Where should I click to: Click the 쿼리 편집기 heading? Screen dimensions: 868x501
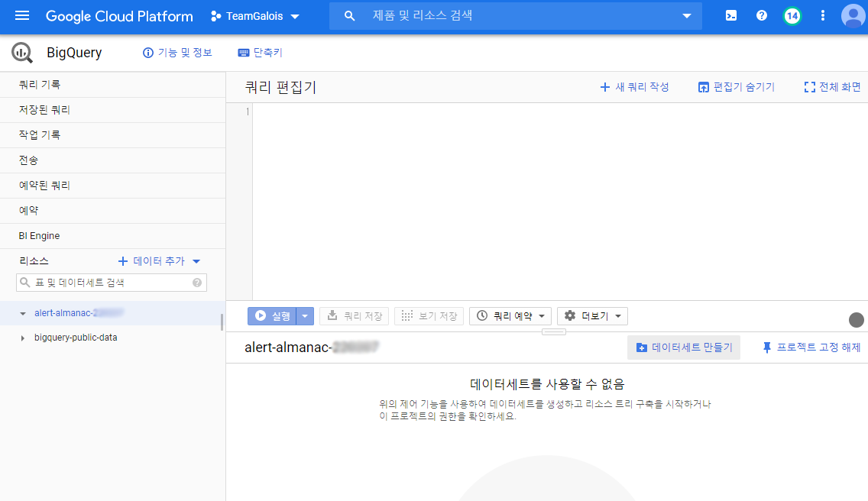tap(280, 88)
